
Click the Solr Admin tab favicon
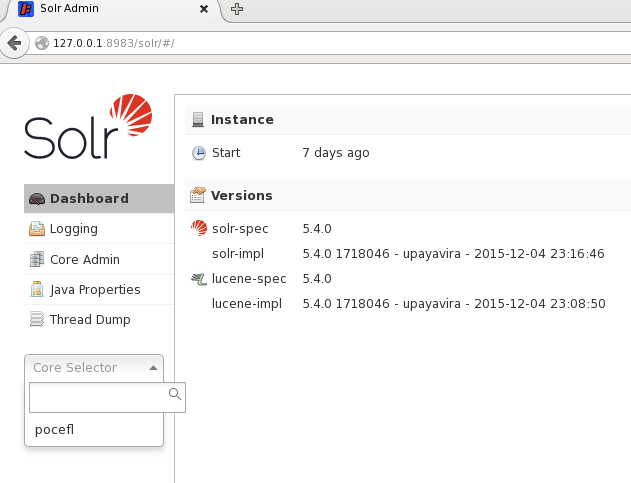(x=26, y=9)
